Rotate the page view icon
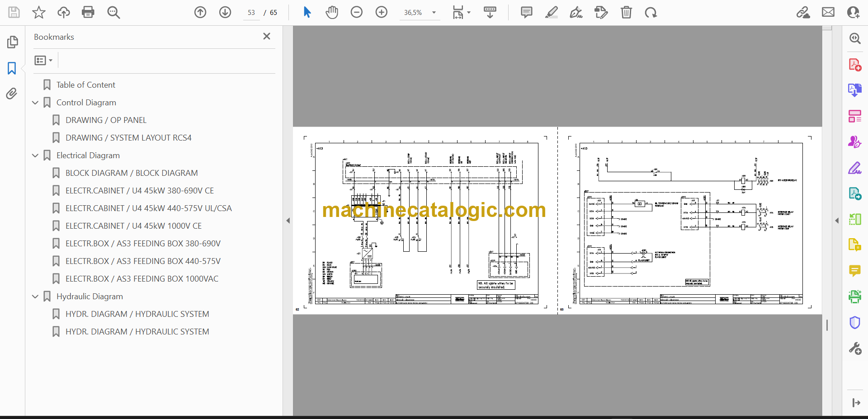 (x=651, y=12)
